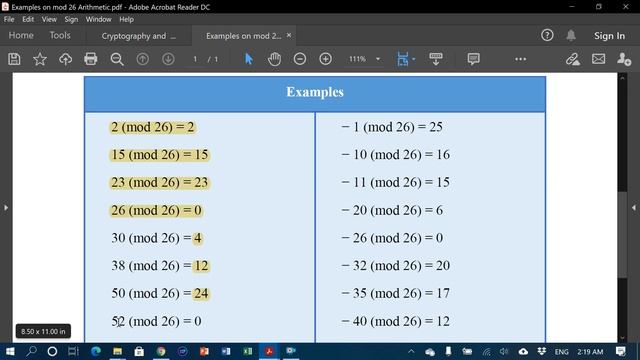Open the Edit menu
The height and width of the screenshot is (360, 640).
(28, 19)
